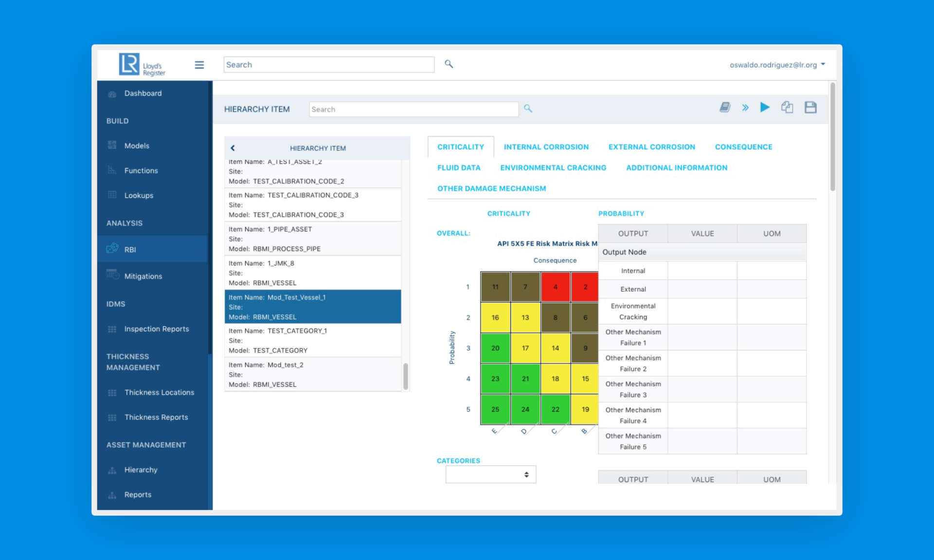Open the user account dropdown
Screen dimensions: 934x560
click(777, 65)
